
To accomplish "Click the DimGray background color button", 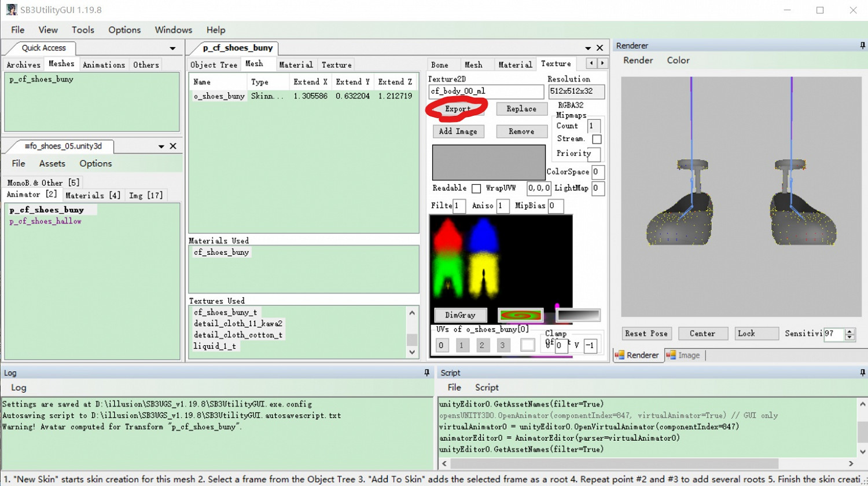I will 460,315.
